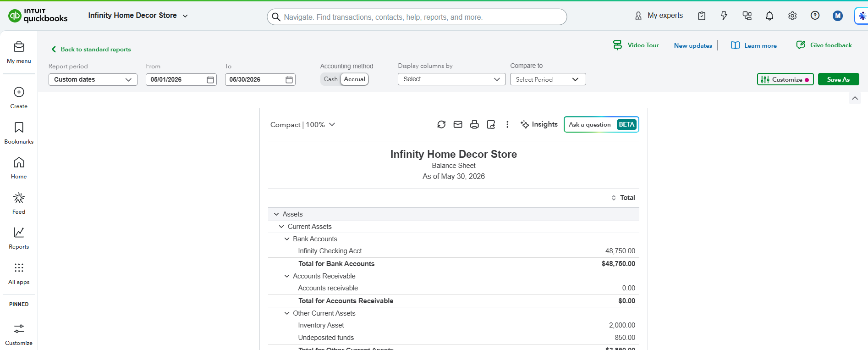This screenshot has width=868, height=350.
Task: Open My menu in sidebar
Action: (19, 52)
